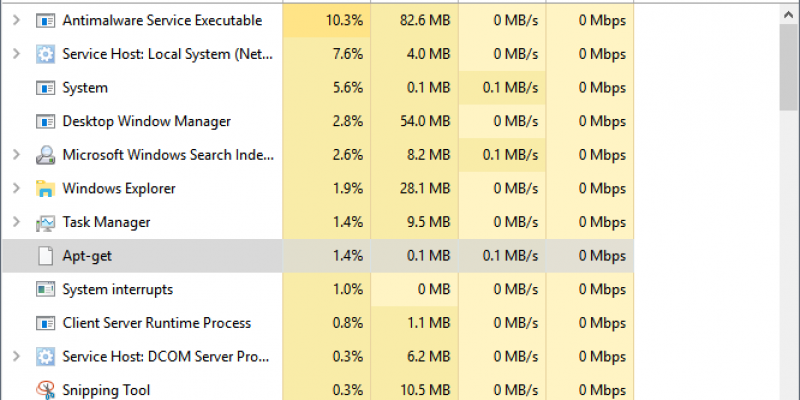Click the Windows Explorer folder icon
This screenshot has height=400, width=800.
tap(45, 188)
